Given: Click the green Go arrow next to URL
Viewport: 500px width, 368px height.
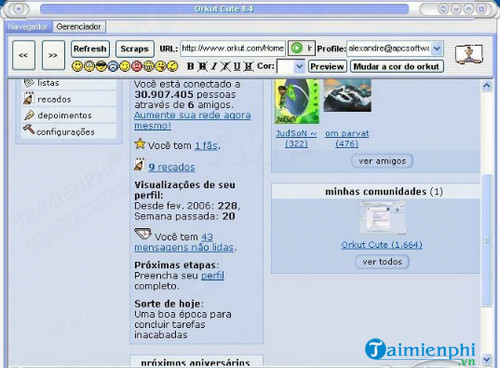Looking at the screenshot, I should pyautogui.click(x=296, y=48).
